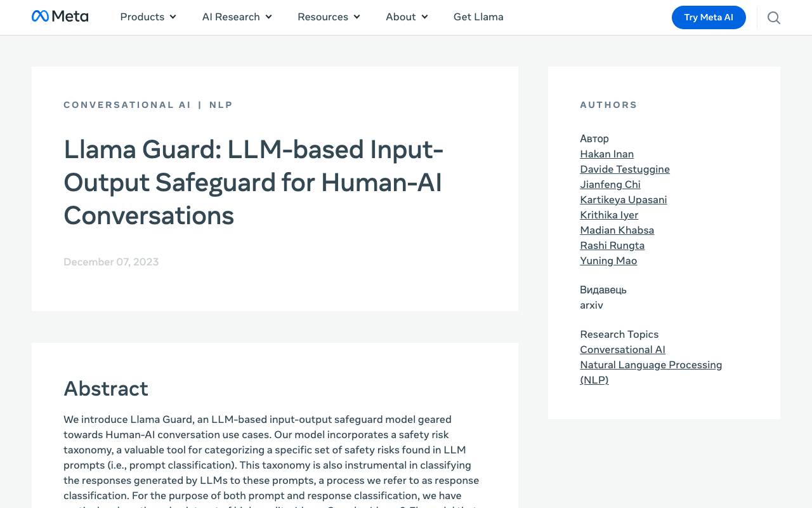Expand the AI Research dropdown chevron
This screenshot has width=812, height=508.
(268, 17)
